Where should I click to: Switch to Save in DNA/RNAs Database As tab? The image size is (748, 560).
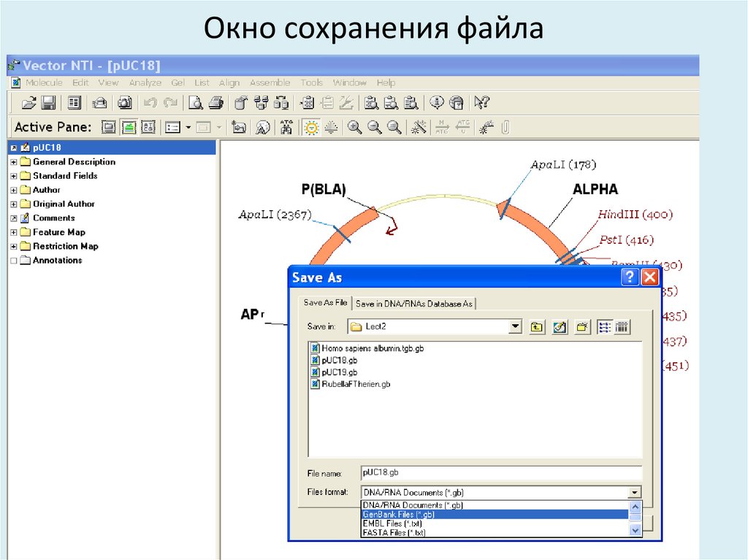click(x=415, y=303)
